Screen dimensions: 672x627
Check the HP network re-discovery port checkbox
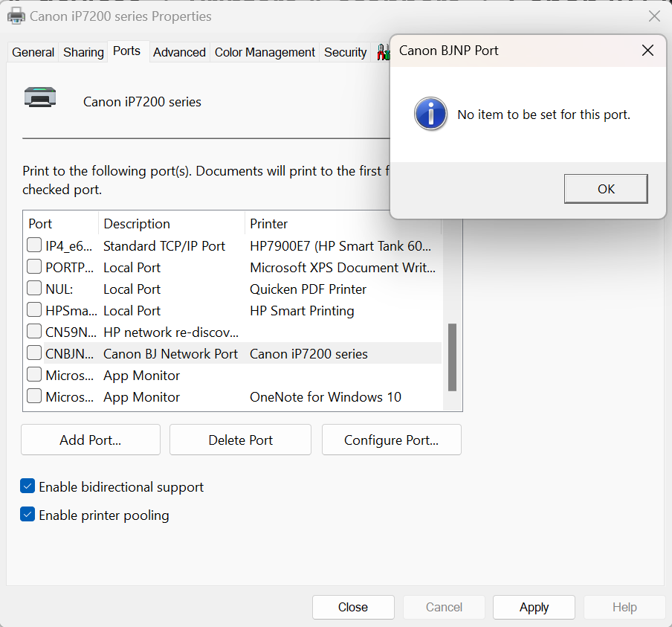tap(34, 332)
